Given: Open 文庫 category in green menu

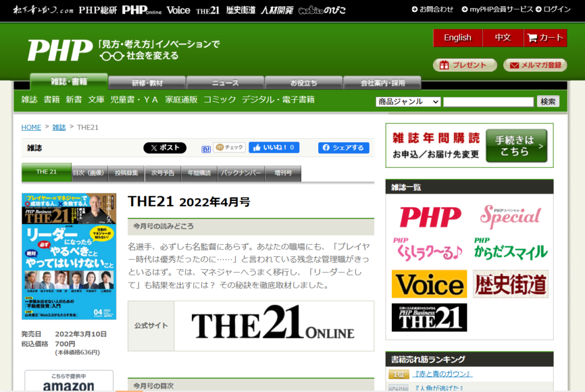Looking at the screenshot, I should click(96, 99).
